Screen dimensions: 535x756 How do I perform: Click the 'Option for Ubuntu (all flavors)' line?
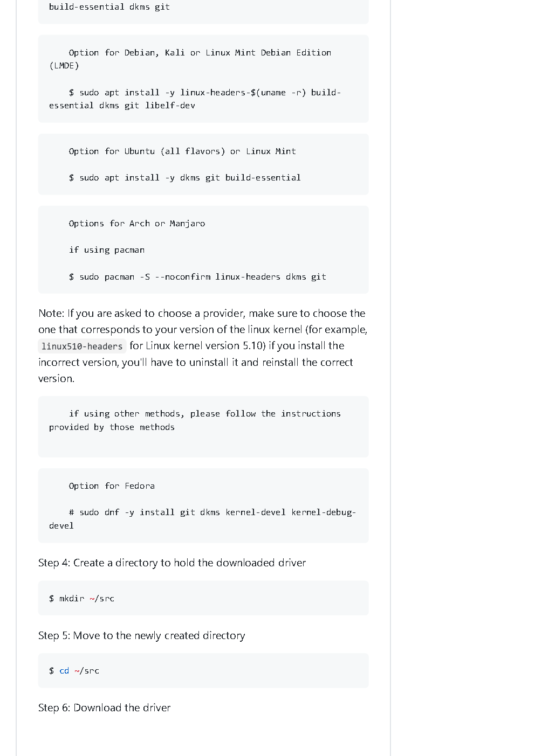pyautogui.click(x=182, y=151)
